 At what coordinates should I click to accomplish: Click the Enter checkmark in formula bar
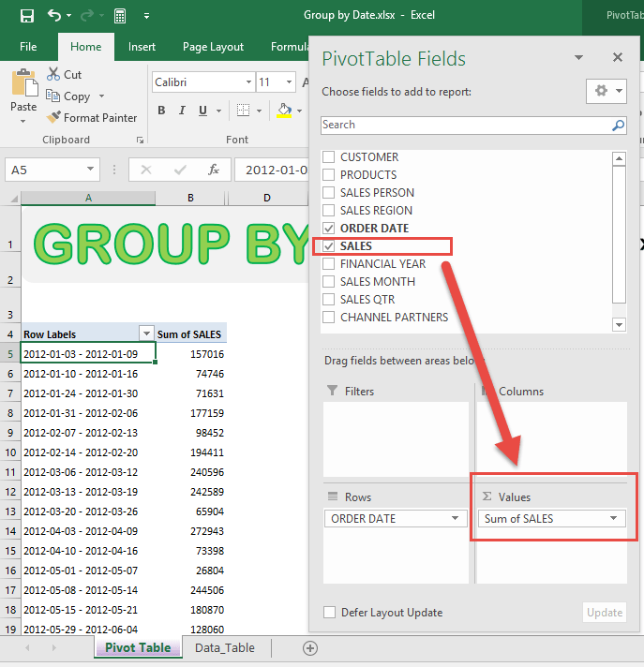[180, 170]
